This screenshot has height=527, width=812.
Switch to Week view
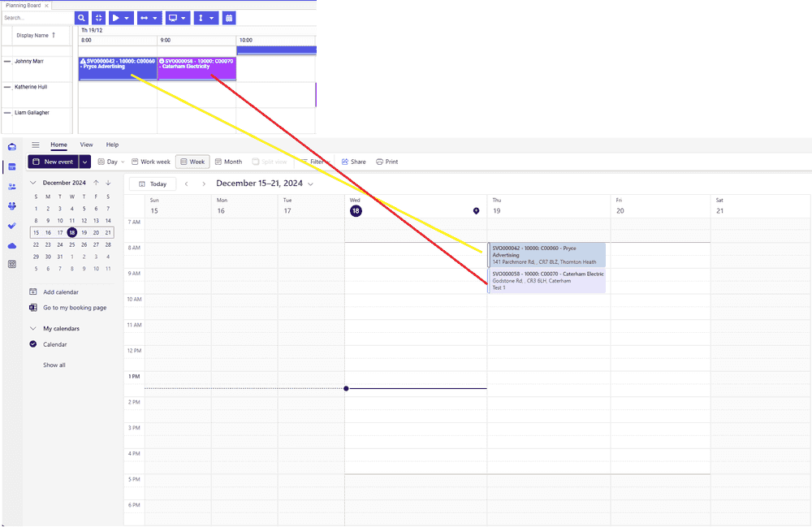192,162
